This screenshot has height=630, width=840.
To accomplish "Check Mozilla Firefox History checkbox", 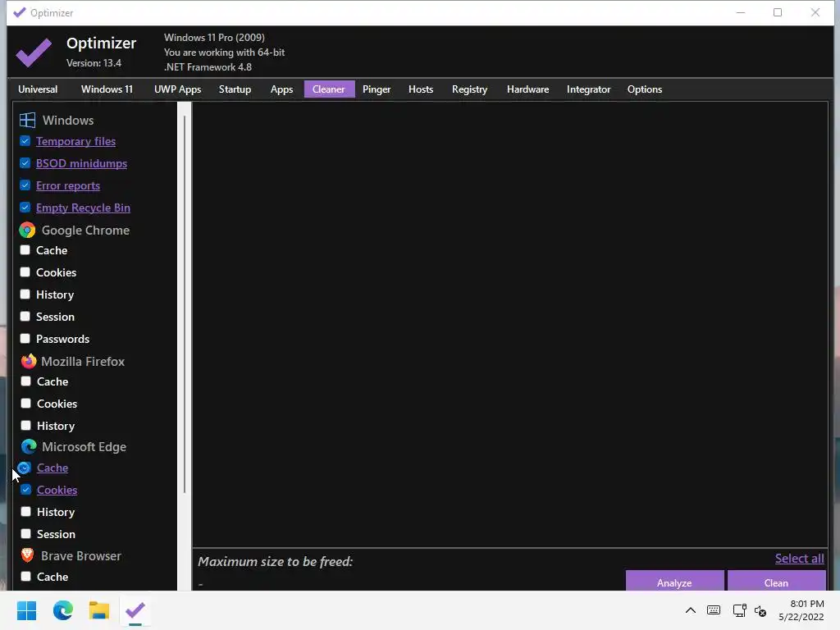I will pos(25,426).
